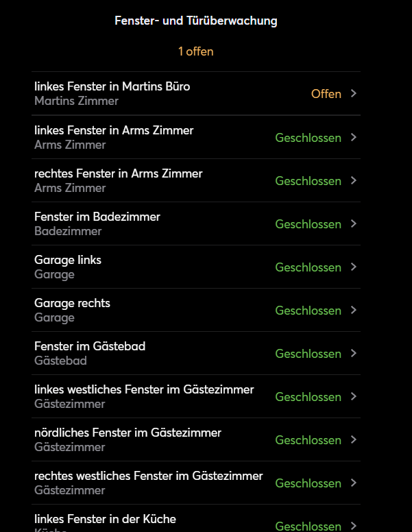Open chevron beside linkes Fenster in Arms Zimmer

[x=353, y=137]
